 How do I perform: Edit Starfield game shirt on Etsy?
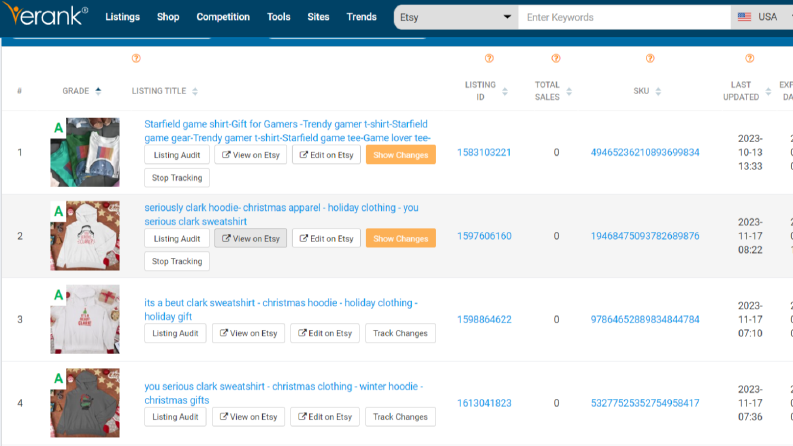[326, 155]
